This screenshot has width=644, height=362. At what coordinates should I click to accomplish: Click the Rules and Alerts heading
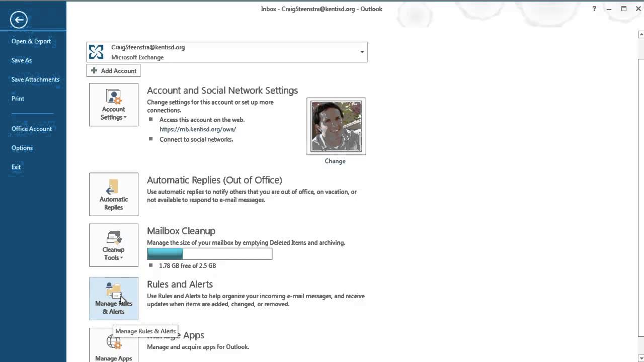coord(180,284)
